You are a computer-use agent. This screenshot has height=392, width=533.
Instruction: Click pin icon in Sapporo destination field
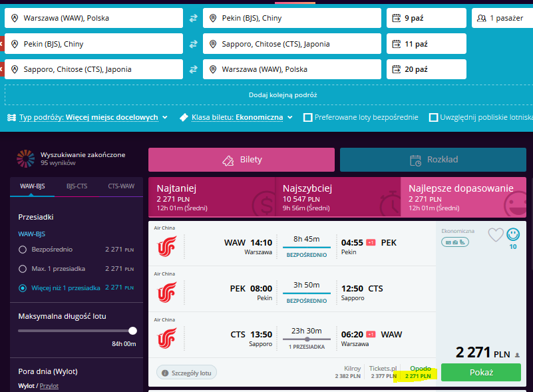pos(213,44)
